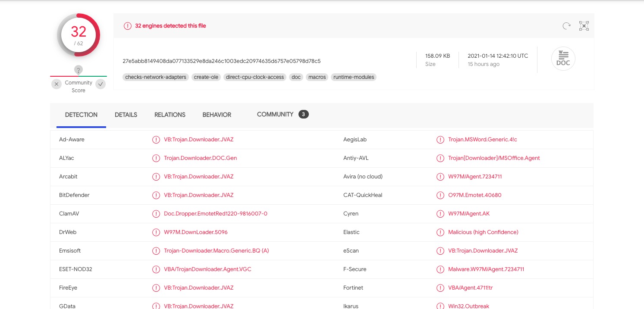Screen dimensions: 644x309
Task: Click the Avira detection alert icon
Action: 440,177
